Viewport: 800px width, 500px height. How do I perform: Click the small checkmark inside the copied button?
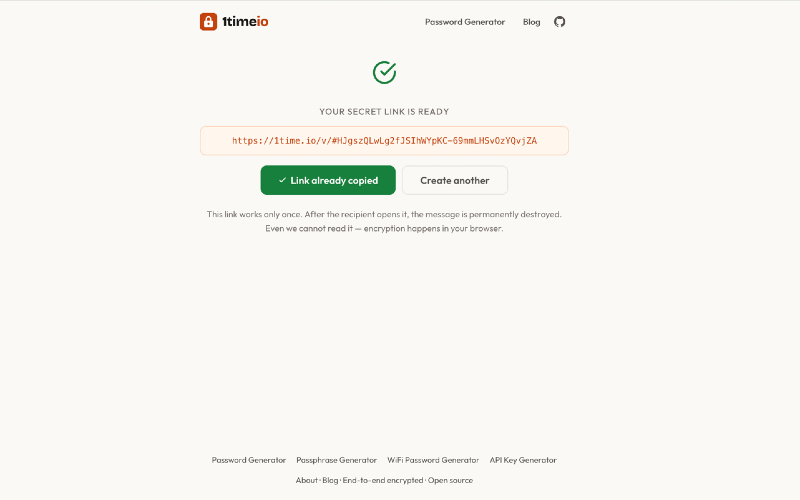[x=282, y=181]
